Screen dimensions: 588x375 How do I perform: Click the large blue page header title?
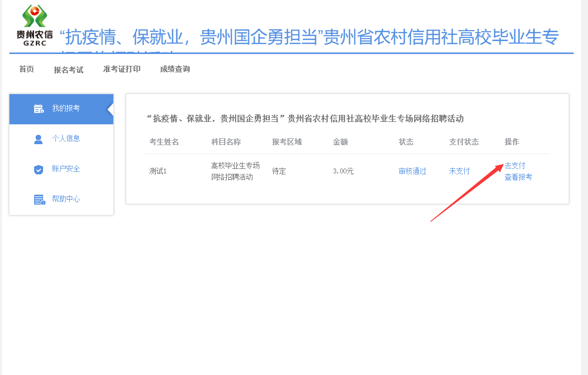pyautogui.click(x=309, y=38)
